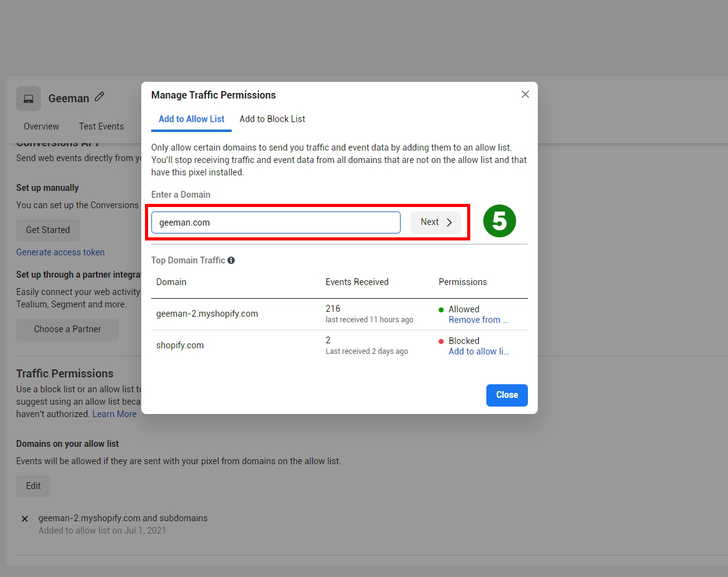Viewport: 728px width, 577px height.
Task: Click Remove from link for geeman-2.myshopify.com
Action: [478, 320]
